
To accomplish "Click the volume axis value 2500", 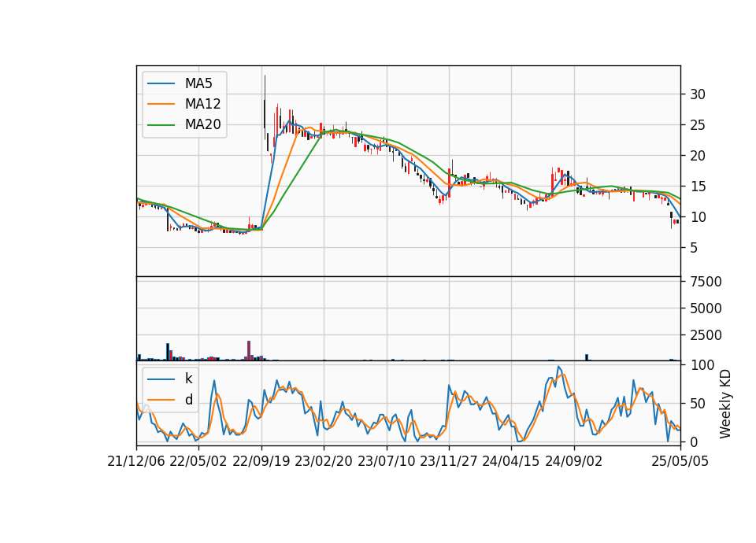I will pos(706,335).
